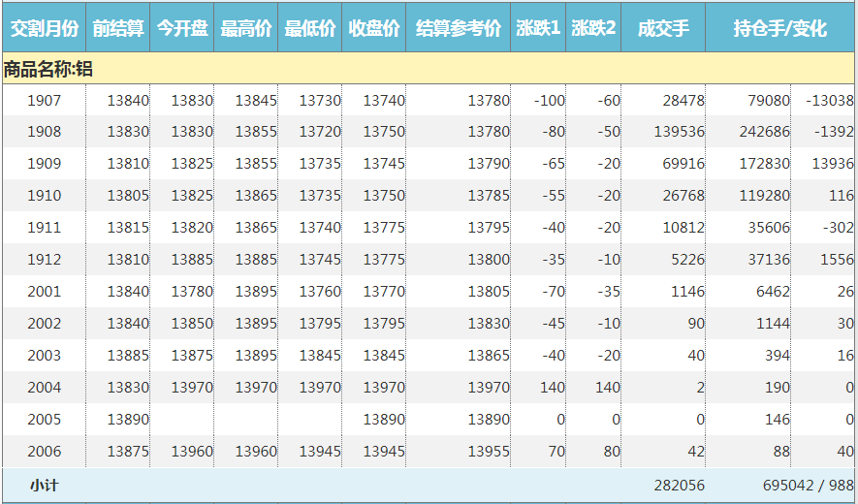Select the 2006 delivery month cell
858x504 pixels.
click(44, 452)
